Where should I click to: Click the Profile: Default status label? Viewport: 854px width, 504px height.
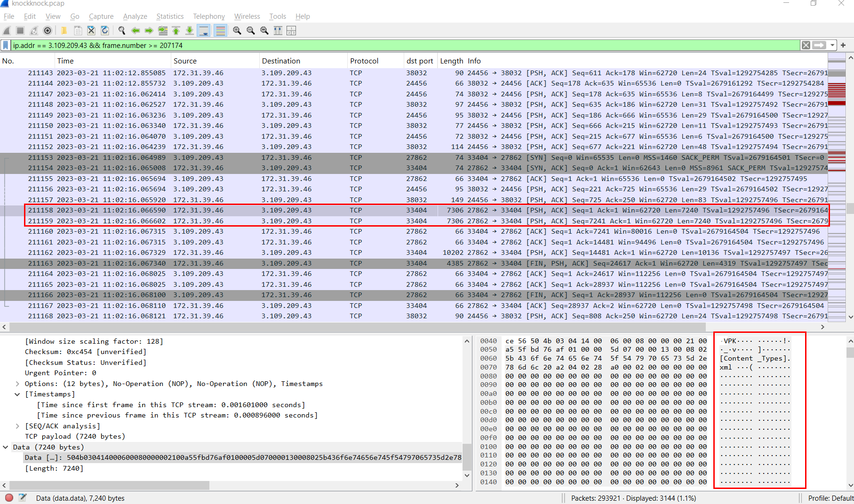[830, 498]
